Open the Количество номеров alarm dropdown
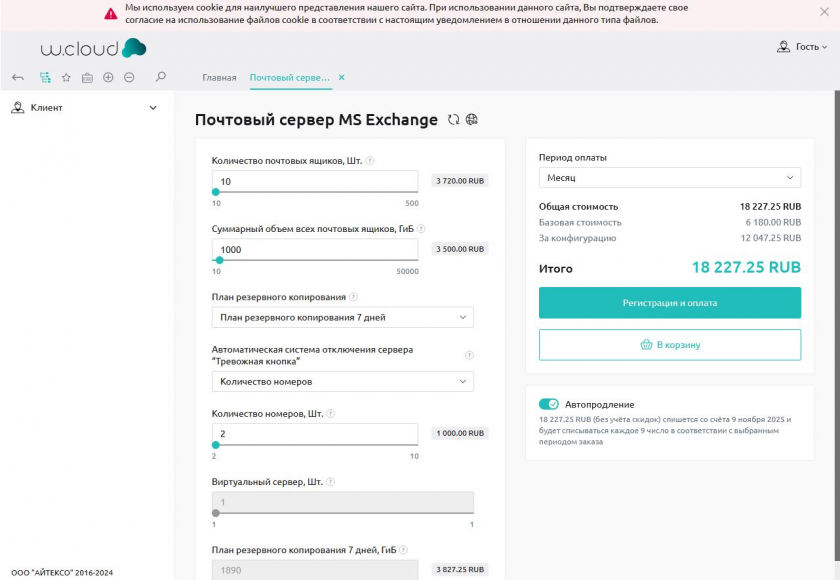This screenshot has height=580, width=840. tap(343, 381)
